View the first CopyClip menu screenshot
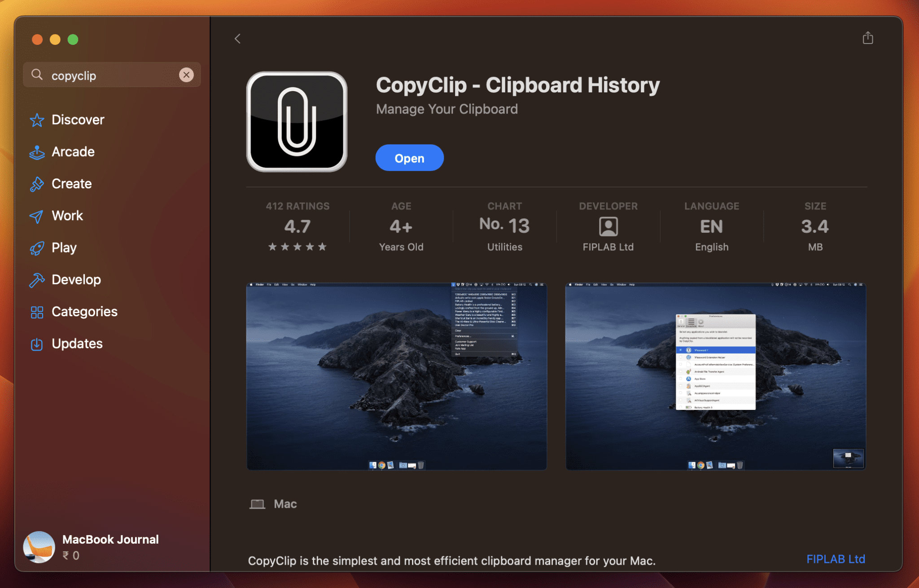 396,376
